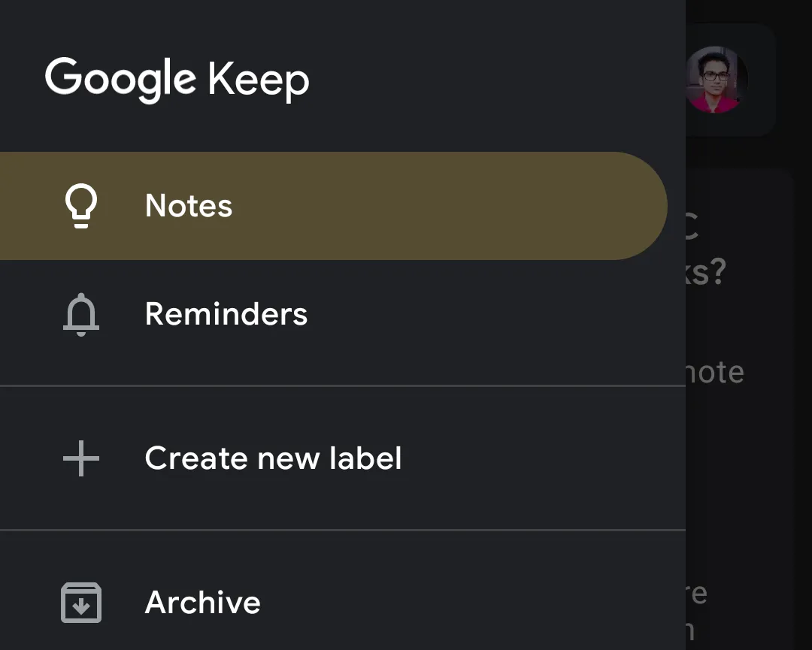Viewport: 812px width, 650px height.
Task: Select the lightbulb Notes icon
Action: [81, 204]
